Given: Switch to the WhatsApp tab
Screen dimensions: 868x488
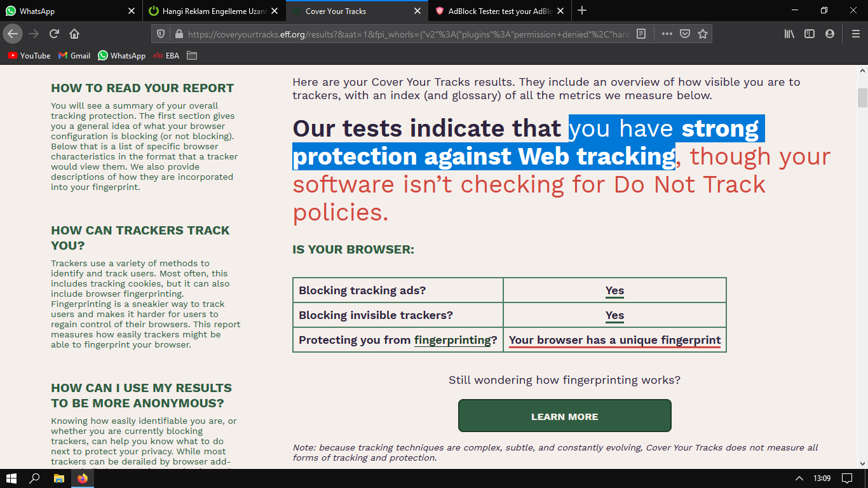Looking at the screenshot, I should coord(71,11).
